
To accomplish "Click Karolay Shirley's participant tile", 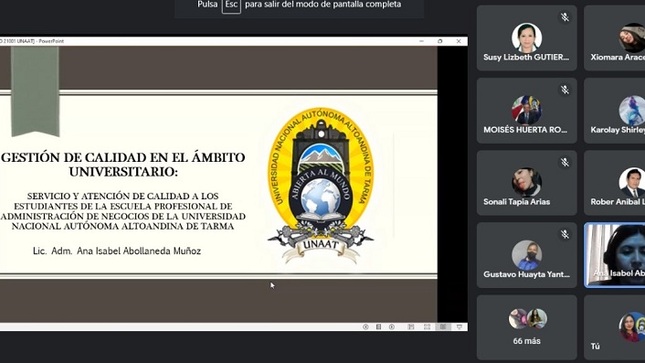I will (615, 110).
